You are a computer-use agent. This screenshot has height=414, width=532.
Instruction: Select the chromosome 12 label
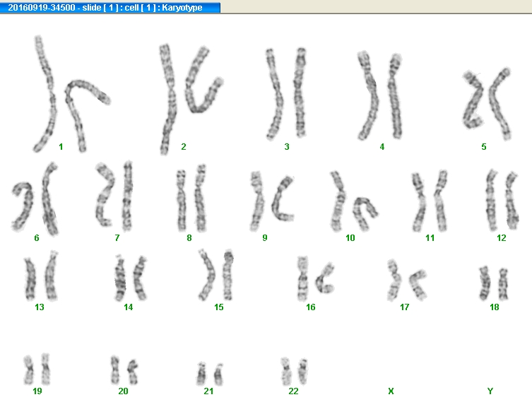point(502,238)
